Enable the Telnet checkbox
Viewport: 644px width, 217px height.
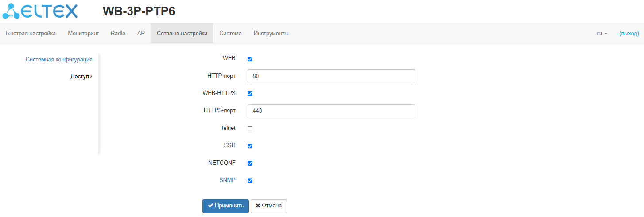[x=250, y=129]
